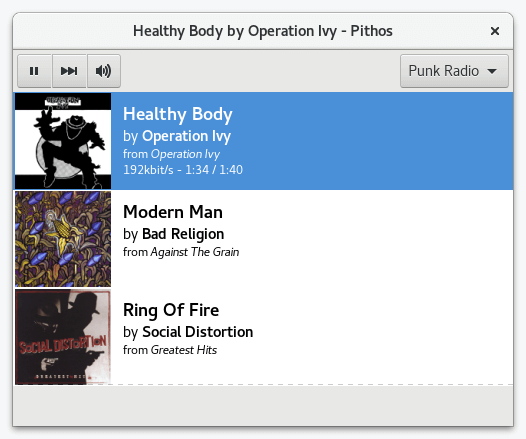Open the Punk Radio station dropdown

click(x=454, y=71)
